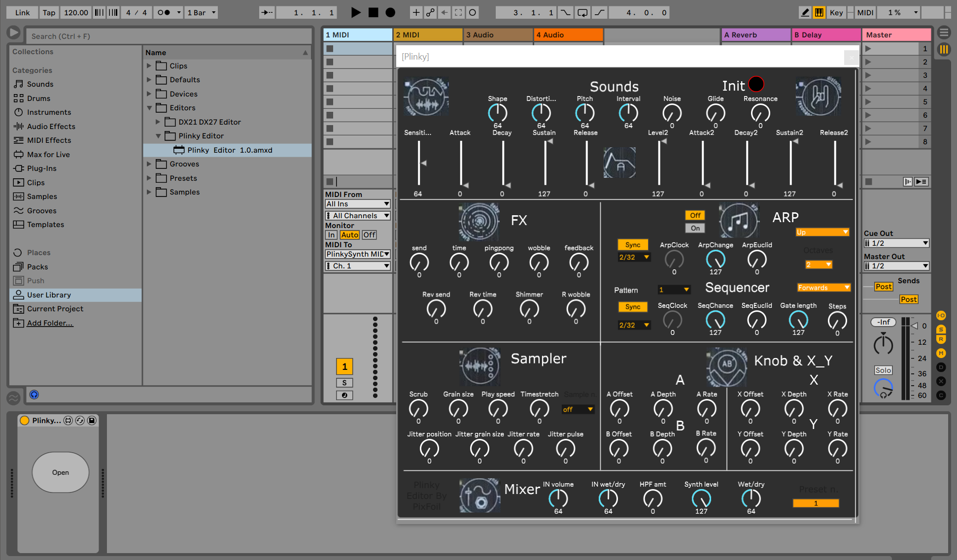Select the 2 MIDI track header
This screenshot has height=560, width=957.
tap(428, 34)
